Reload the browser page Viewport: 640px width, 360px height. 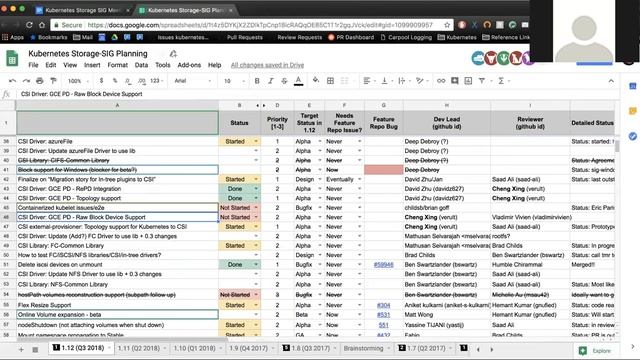tap(29, 25)
